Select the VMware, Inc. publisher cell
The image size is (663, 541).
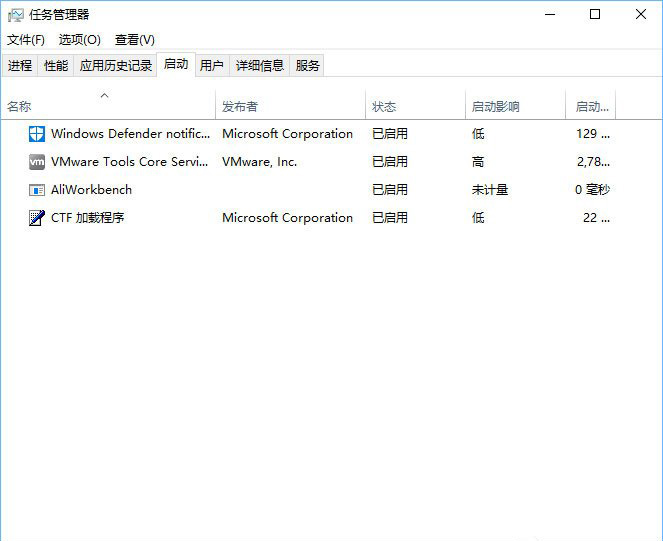259,162
